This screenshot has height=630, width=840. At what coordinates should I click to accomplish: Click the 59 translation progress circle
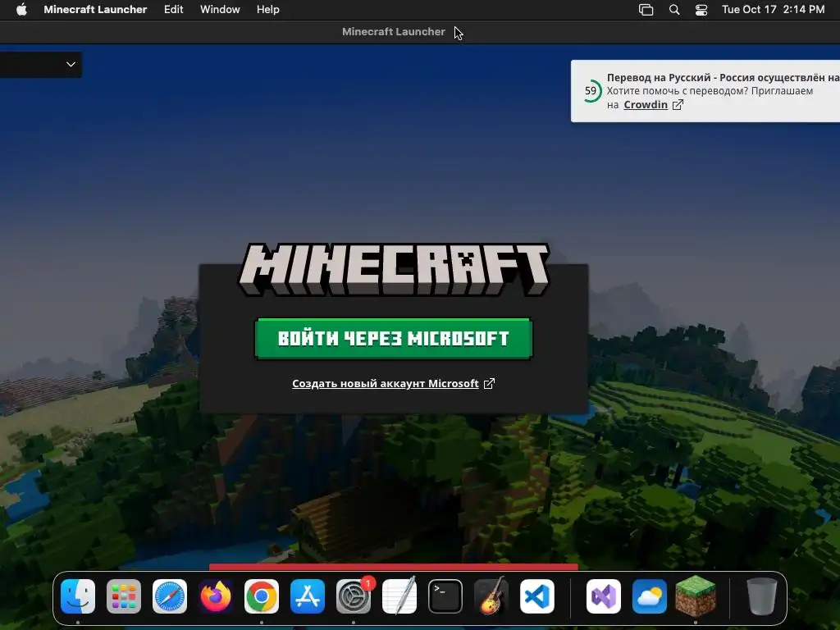tap(591, 91)
